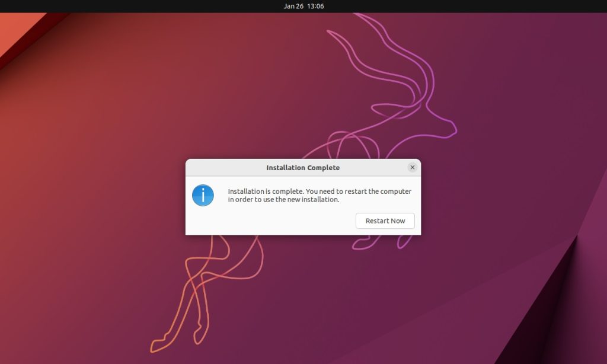Close the Installation Complete popup
The image size is (607, 364).
pos(413,167)
